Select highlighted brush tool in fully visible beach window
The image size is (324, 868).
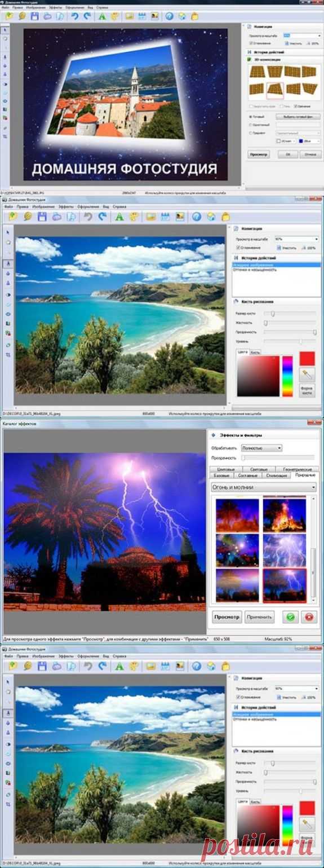tap(8, 263)
